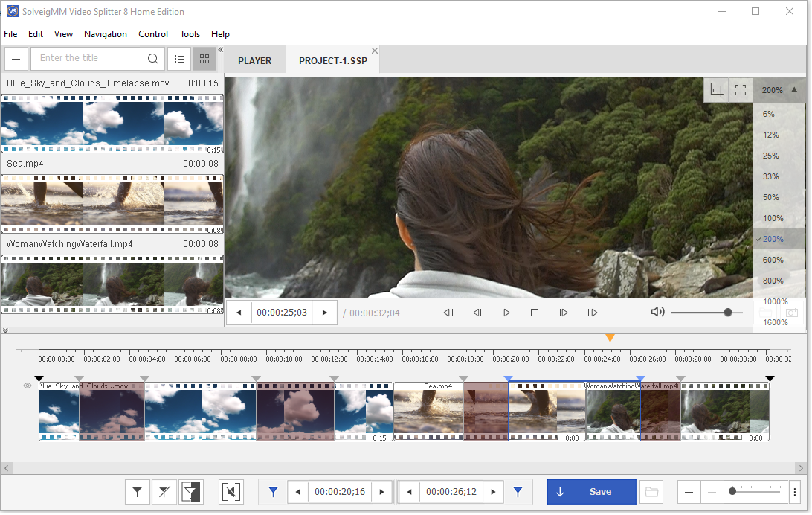Switch to the PLAYER tab
The height and width of the screenshot is (515, 812).
pos(255,61)
